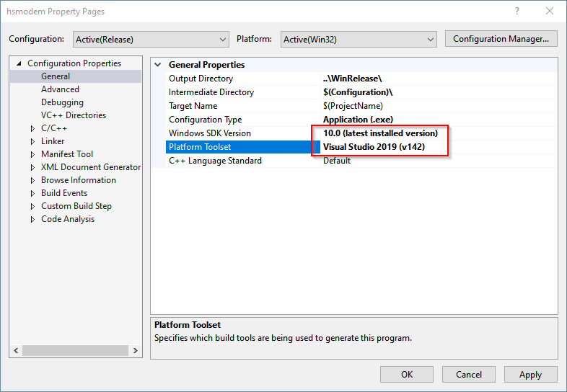Select the Debugging tree item
The width and height of the screenshot is (567, 392).
(x=62, y=102)
